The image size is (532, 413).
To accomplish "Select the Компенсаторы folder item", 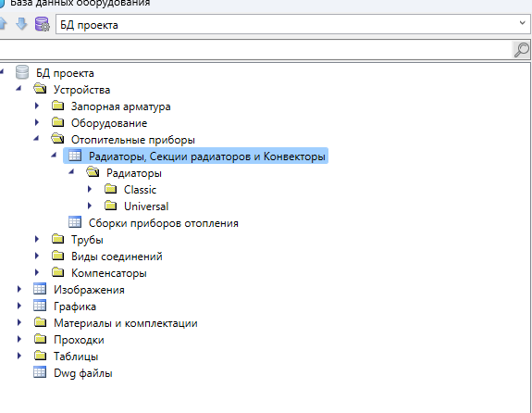I will pyautogui.click(x=109, y=273).
